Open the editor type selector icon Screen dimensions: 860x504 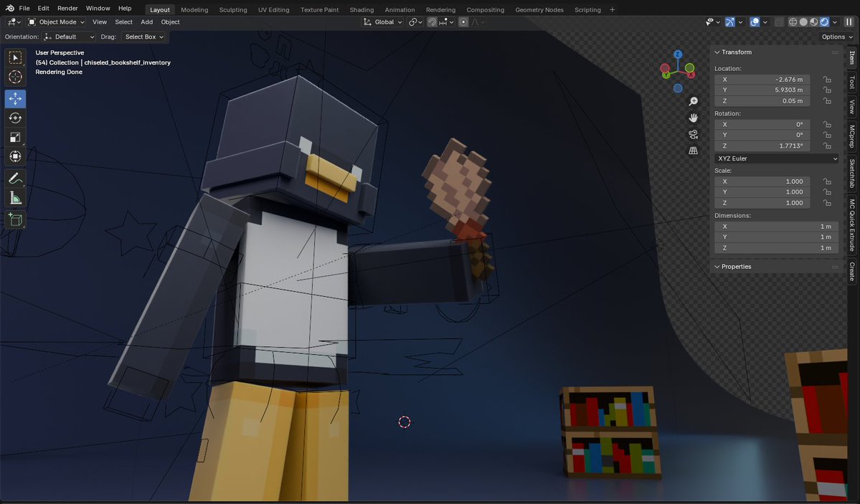coord(13,22)
